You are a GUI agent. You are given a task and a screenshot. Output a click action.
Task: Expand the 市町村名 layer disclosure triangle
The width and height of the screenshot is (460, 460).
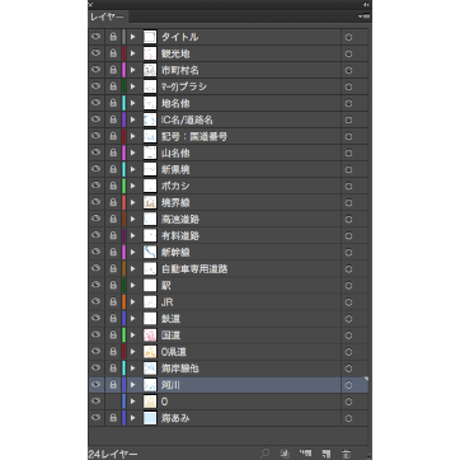coord(133,70)
